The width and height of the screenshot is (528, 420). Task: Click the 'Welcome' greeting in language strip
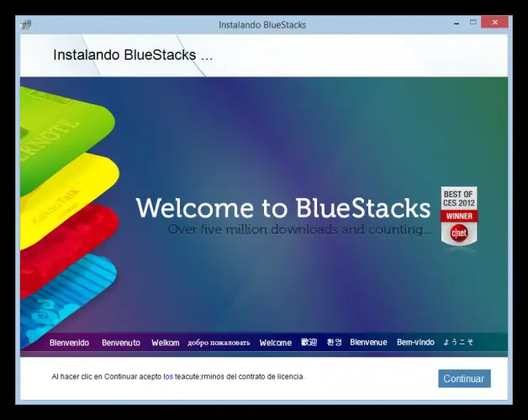(276, 343)
